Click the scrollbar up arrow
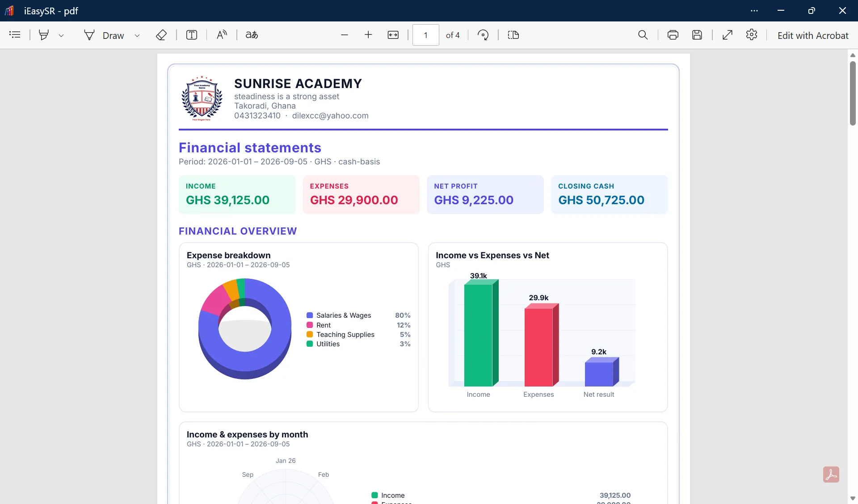The image size is (858, 504). (853, 55)
